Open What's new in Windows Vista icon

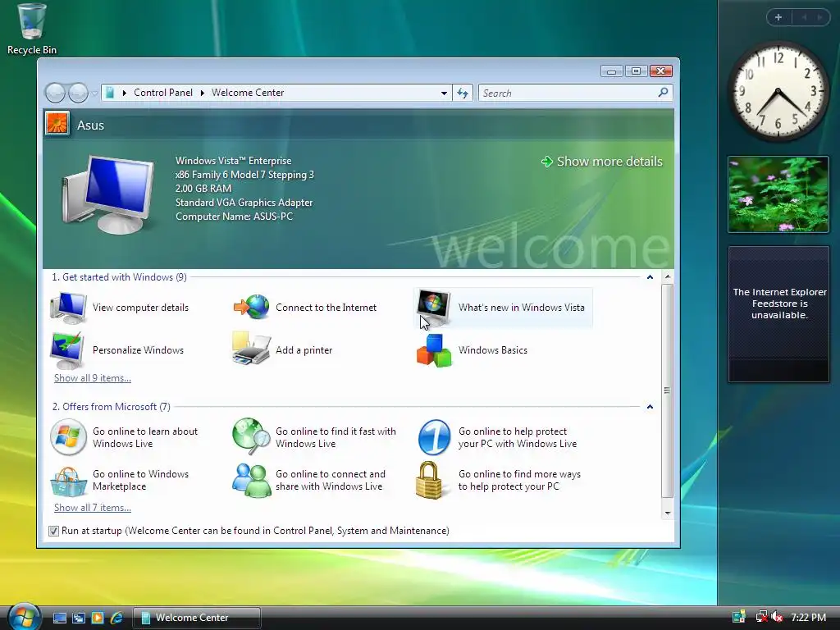[433, 307]
